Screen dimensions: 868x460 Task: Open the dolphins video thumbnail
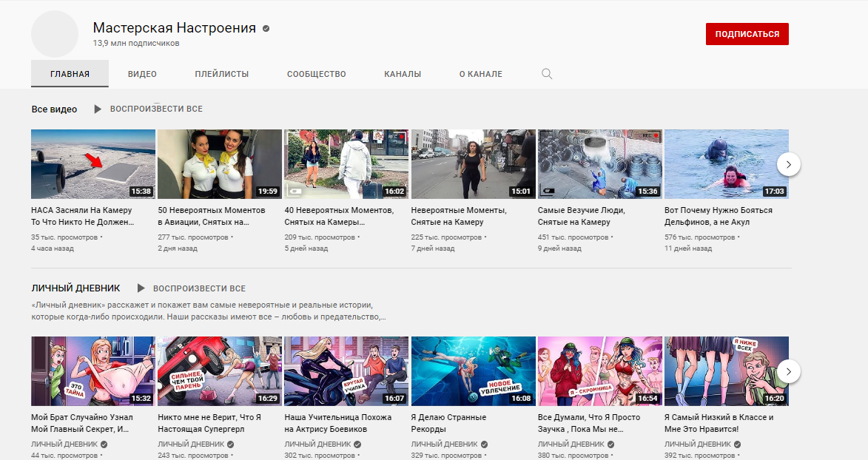[726, 164]
